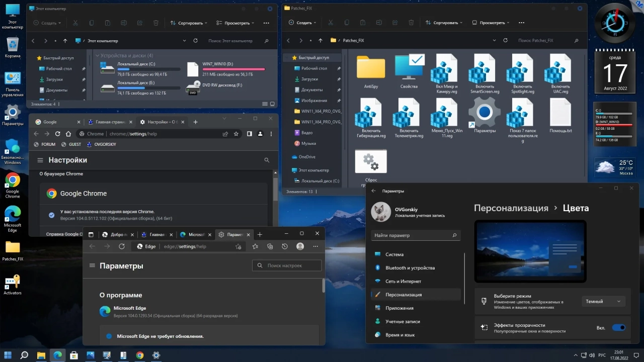The height and width of the screenshot is (362, 644).
Task: Toggle the Эффекты прозрачности switch
Action: point(618,327)
